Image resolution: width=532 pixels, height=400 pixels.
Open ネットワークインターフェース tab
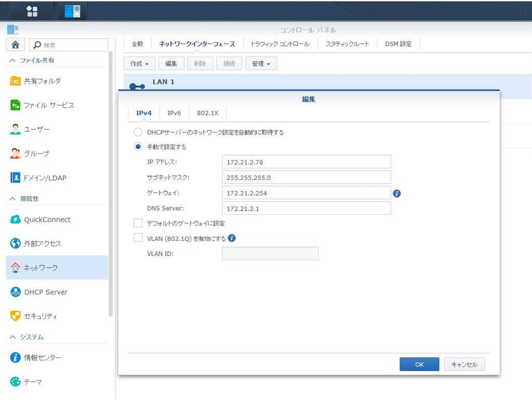coord(197,44)
